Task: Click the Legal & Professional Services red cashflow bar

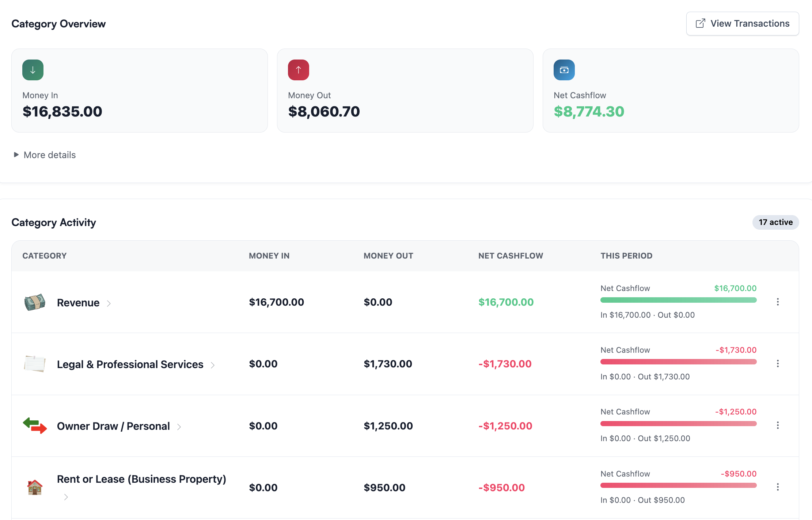Action: pyautogui.click(x=678, y=362)
